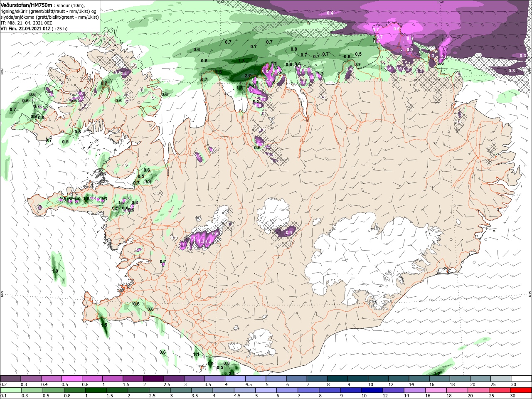Viewport: 532px width, 399px height.
Task: Click the 'rigning/skúrir' line in header
Action: point(49,11)
